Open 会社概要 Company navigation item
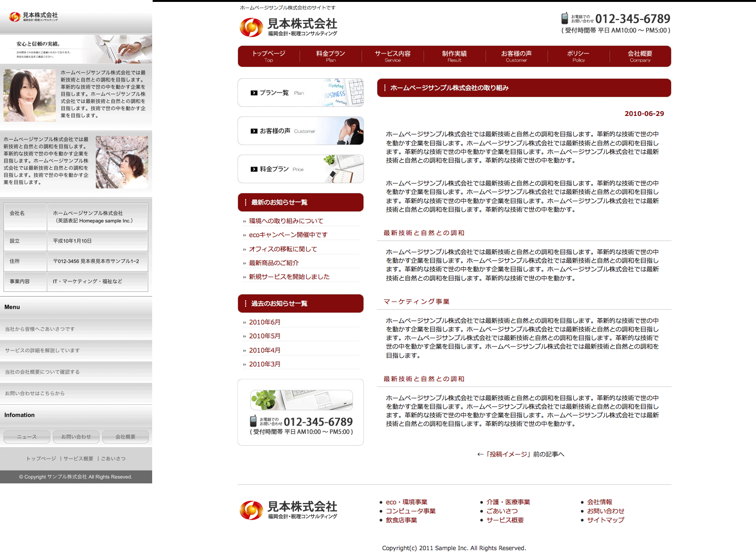Image resolution: width=756 pixels, height=554 pixels. 640,56
